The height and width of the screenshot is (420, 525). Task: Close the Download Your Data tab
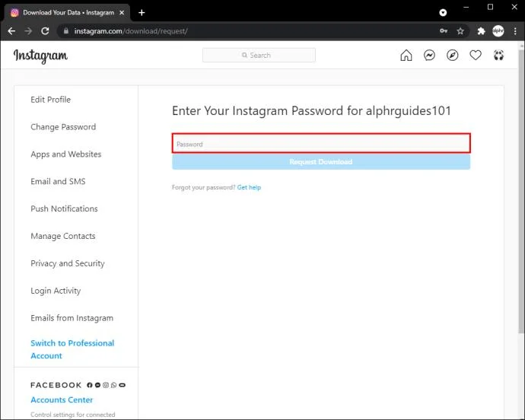pyautogui.click(x=122, y=13)
